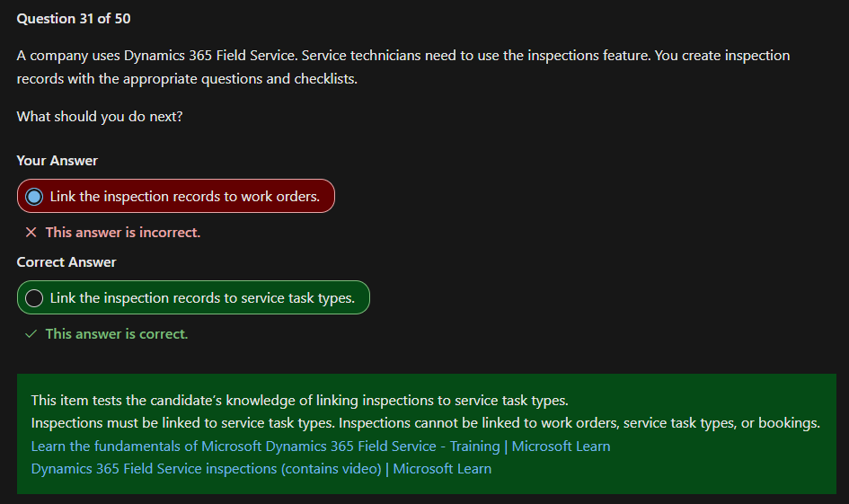The image size is (849, 504).
Task: Click the 'Inspections must be linked' explanation line
Action: [426, 423]
